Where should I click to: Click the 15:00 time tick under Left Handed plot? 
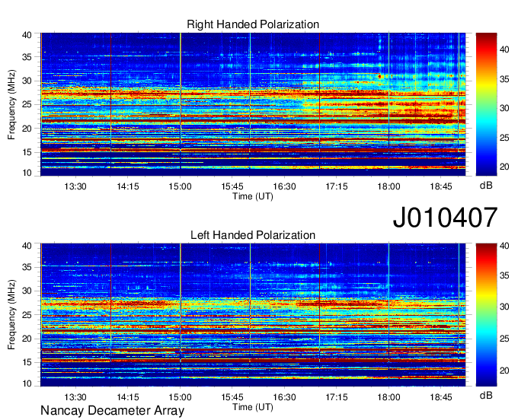pyautogui.click(x=180, y=397)
